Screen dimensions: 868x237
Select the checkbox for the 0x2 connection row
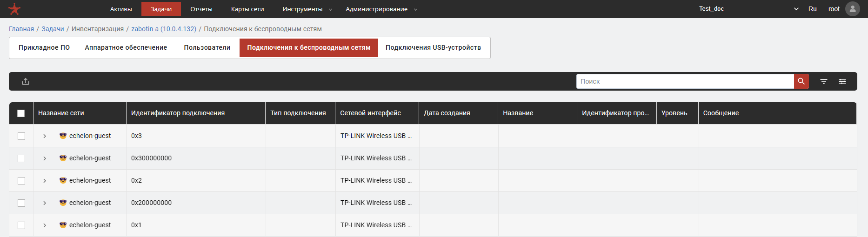(x=21, y=181)
